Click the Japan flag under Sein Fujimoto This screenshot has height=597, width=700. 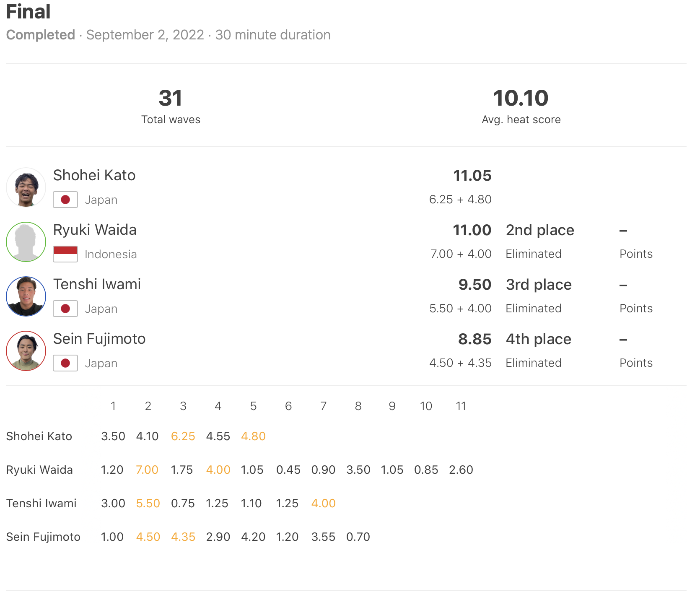coord(65,363)
